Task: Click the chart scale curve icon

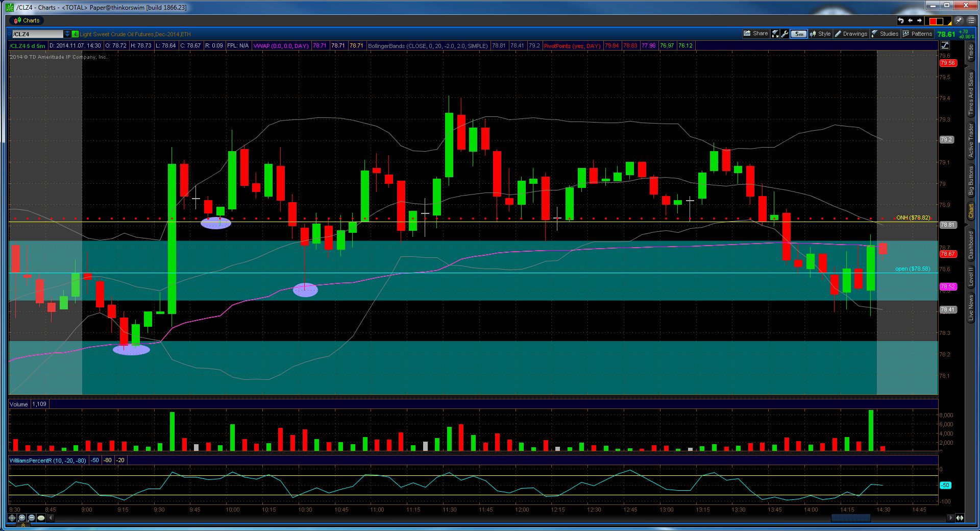Action: pyautogui.click(x=945, y=45)
